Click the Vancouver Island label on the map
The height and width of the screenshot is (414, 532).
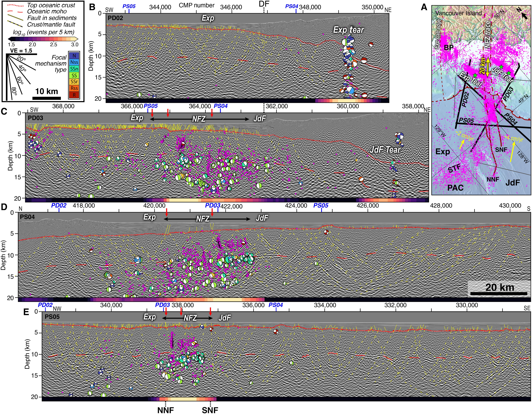(458, 13)
